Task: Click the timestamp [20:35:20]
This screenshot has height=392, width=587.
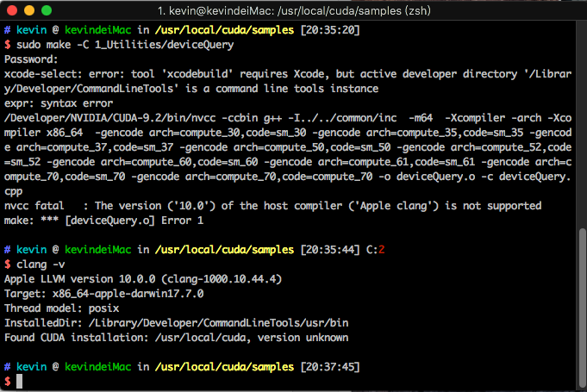Action: (330, 30)
